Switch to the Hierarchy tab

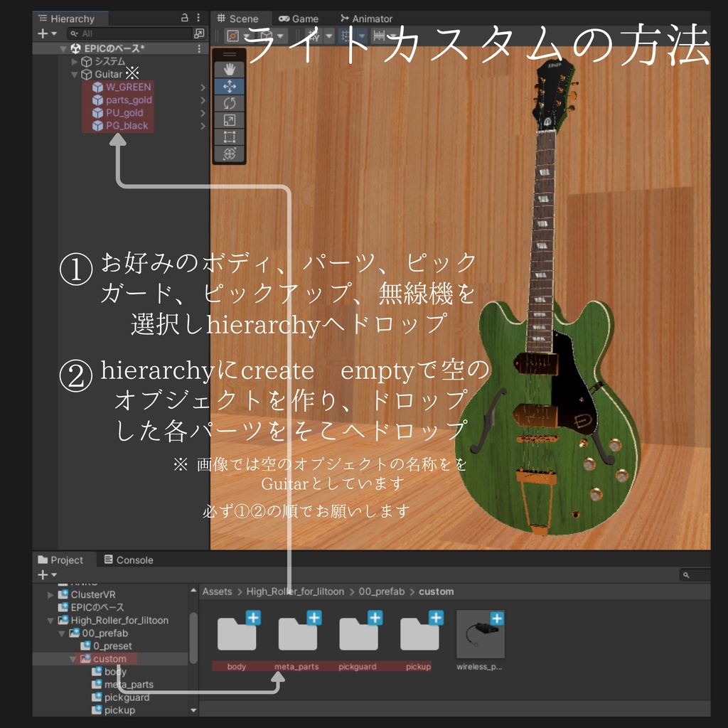tap(71, 18)
